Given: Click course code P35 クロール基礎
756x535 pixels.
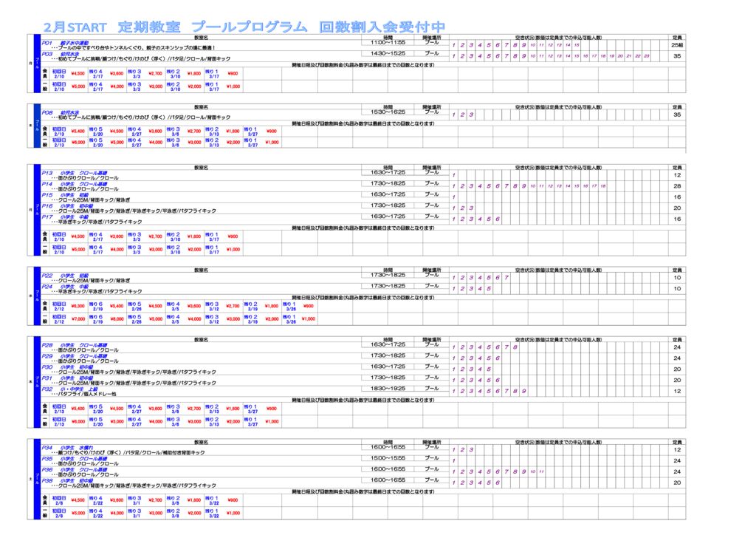Looking at the screenshot, I should point(75,459).
